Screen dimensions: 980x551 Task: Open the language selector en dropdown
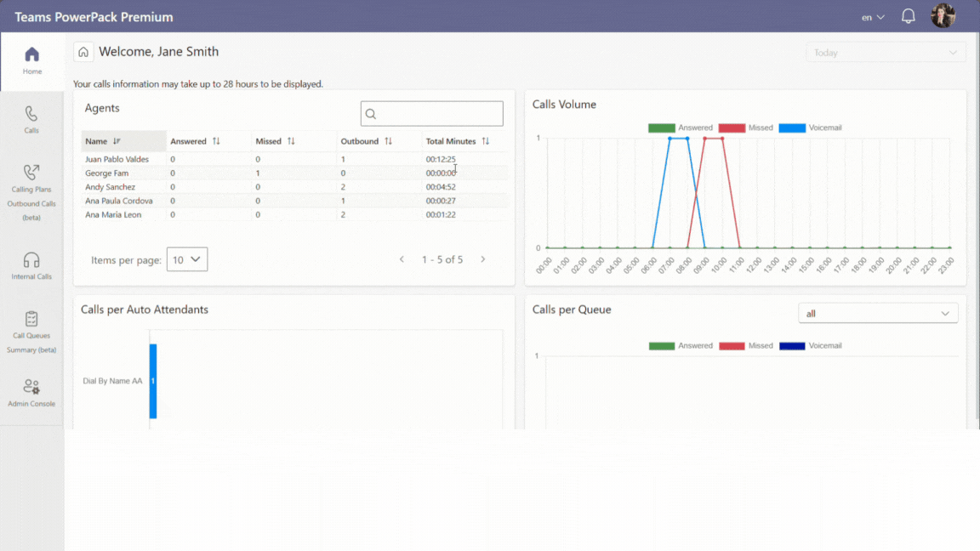point(873,18)
